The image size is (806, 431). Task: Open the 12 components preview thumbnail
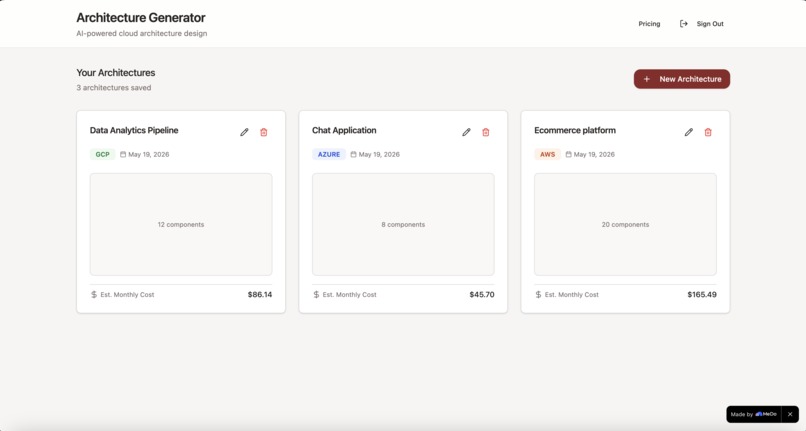181,224
